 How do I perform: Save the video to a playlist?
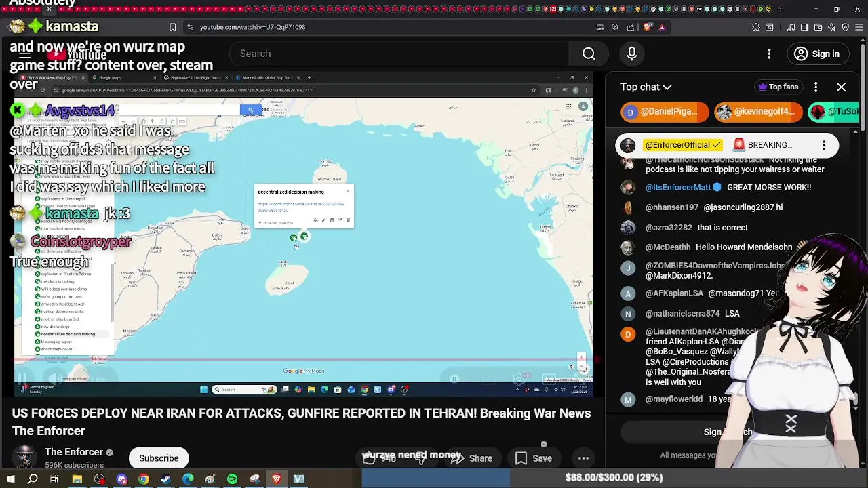tap(533, 458)
